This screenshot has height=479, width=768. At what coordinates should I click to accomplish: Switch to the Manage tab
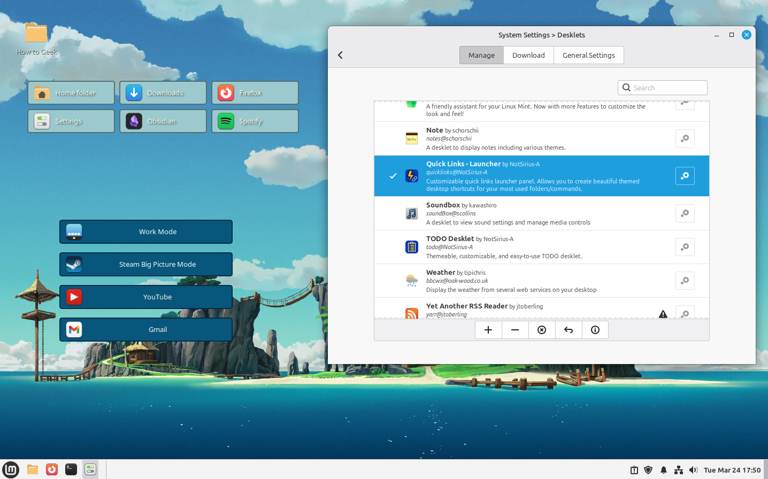[x=481, y=55]
